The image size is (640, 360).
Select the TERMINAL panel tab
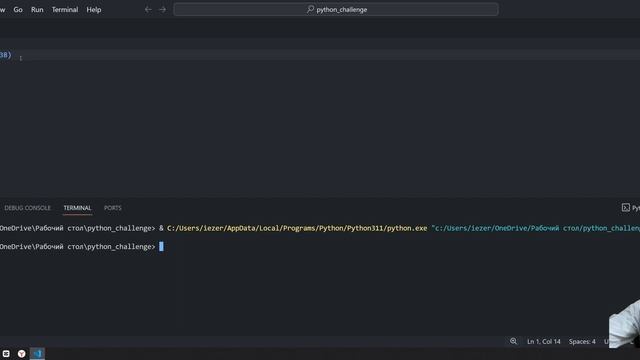click(x=77, y=208)
